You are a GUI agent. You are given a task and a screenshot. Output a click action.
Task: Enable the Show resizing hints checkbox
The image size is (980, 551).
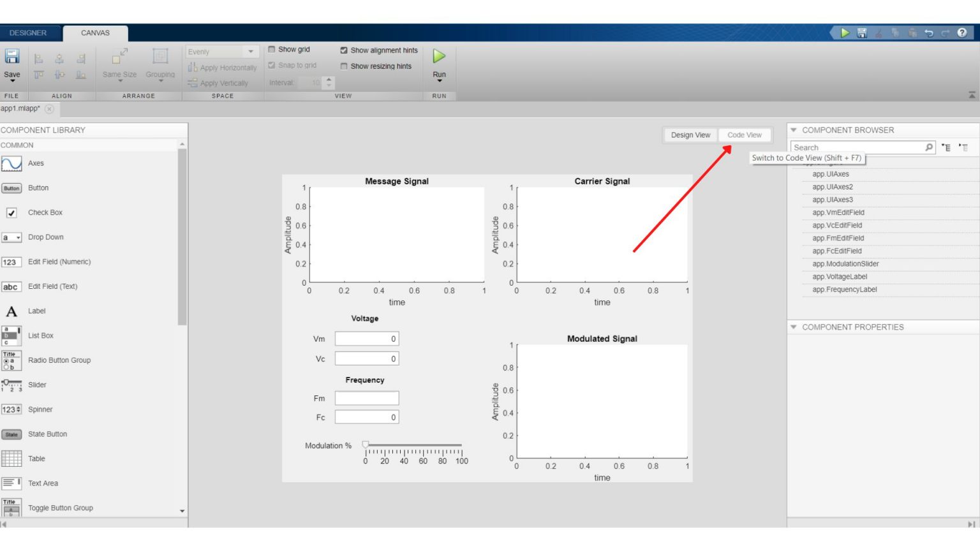point(344,66)
